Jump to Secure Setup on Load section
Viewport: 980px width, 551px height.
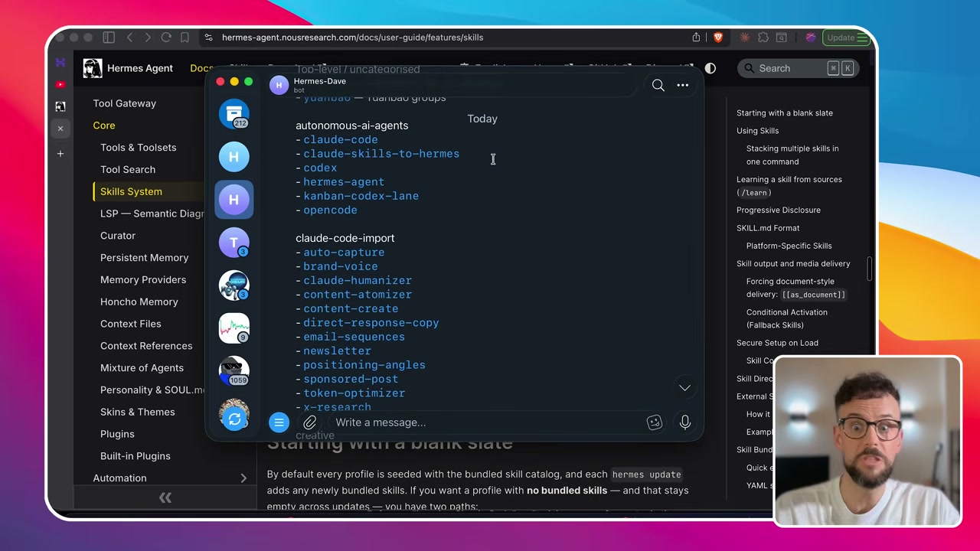[x=777, y=343]
